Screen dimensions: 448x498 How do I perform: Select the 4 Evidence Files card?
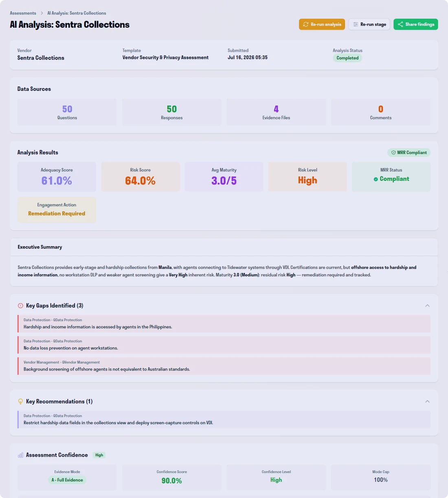pos(276,112)
